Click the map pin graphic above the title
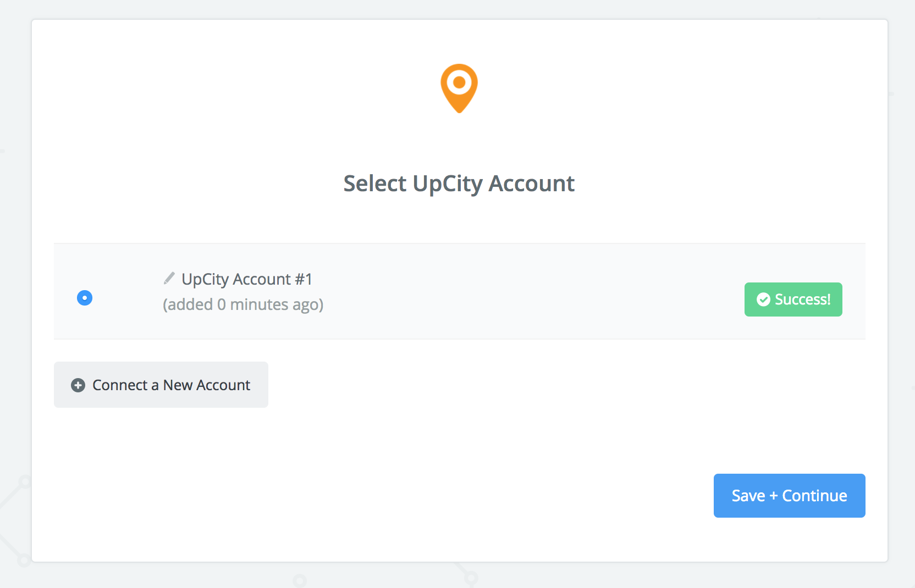 tap(459, 88)
